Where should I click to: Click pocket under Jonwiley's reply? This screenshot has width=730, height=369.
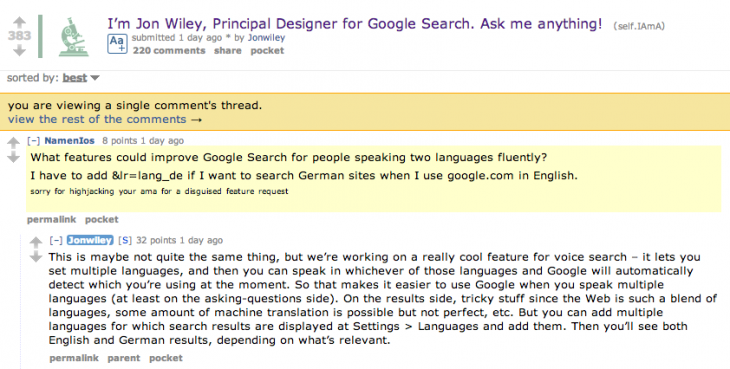click(x=166, y=358)
